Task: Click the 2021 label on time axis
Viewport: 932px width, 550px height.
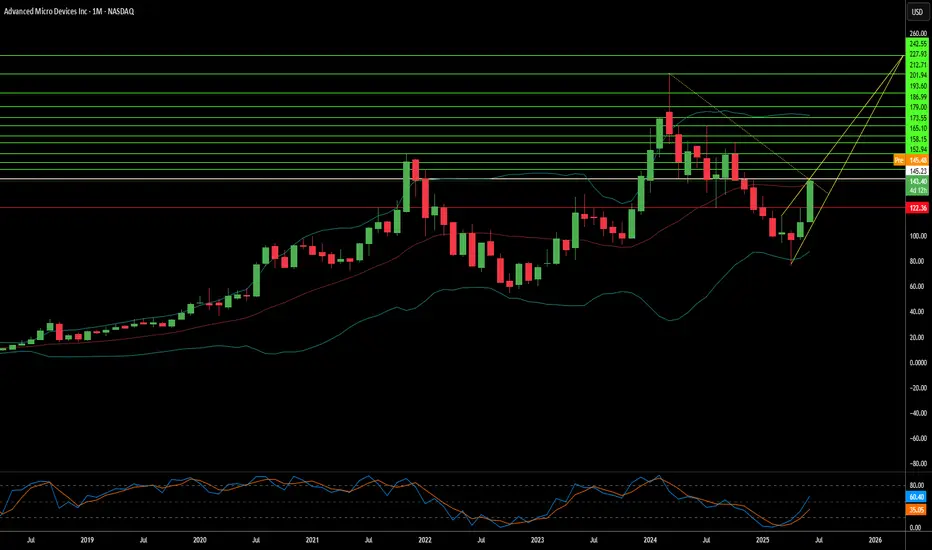Action: tap(312, 540)
